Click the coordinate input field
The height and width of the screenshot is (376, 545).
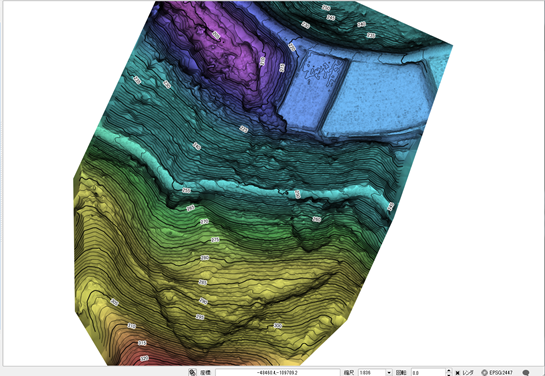277,373
